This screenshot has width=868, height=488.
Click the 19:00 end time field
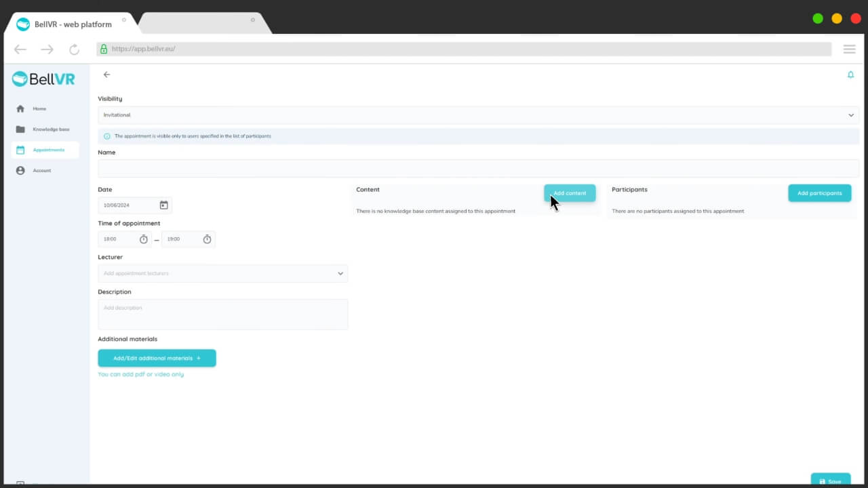tap(189, 239)
